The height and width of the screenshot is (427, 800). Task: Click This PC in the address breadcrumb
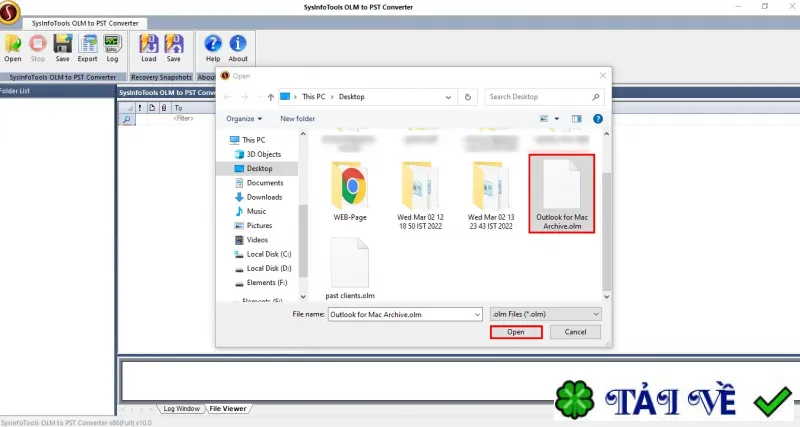313,97
